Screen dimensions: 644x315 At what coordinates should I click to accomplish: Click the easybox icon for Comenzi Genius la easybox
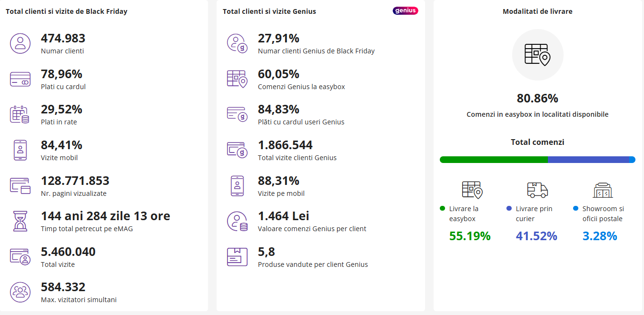237,79
